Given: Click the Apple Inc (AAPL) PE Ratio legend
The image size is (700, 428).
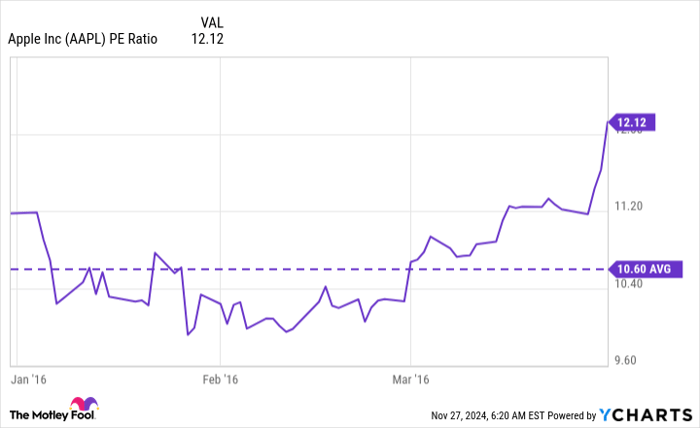Looking at the screenshot, I should 82,40.
